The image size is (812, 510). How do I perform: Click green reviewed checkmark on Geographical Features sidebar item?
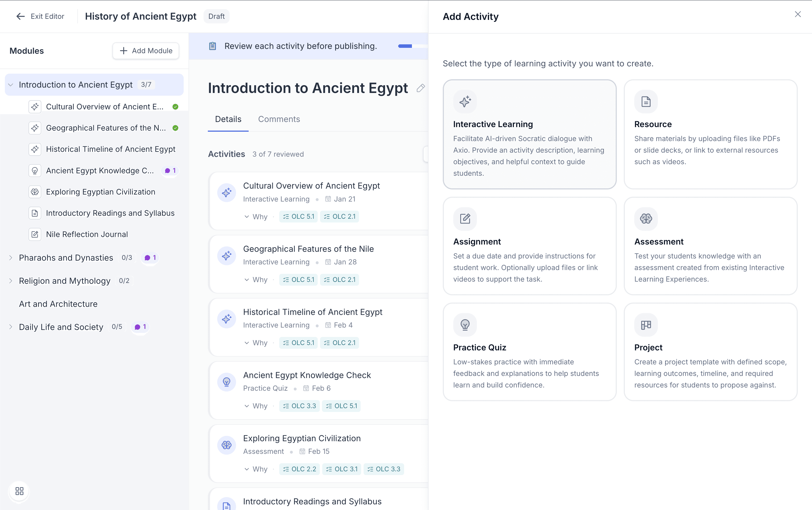tap(175, 128)
